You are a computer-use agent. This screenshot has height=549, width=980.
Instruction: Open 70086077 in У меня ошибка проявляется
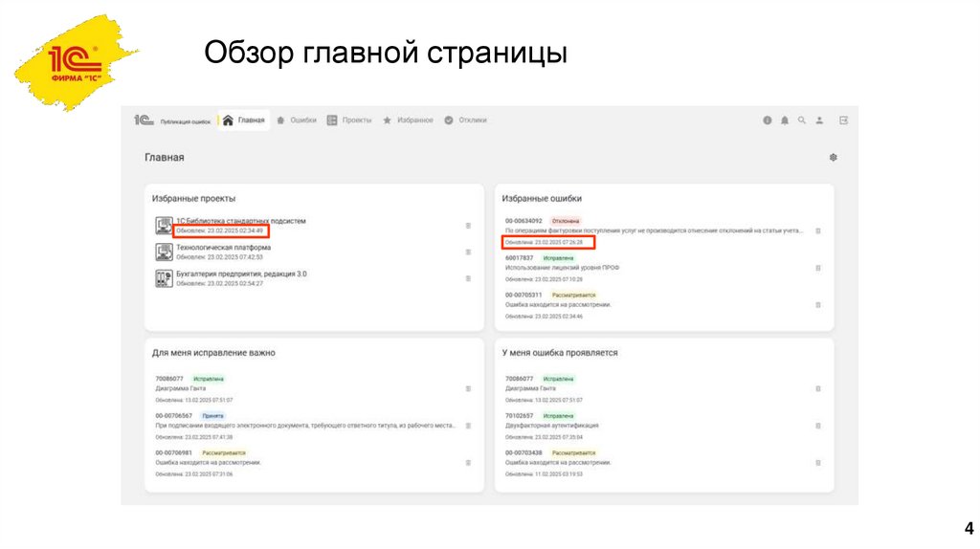pyautogui.click(x=520, y=379)
